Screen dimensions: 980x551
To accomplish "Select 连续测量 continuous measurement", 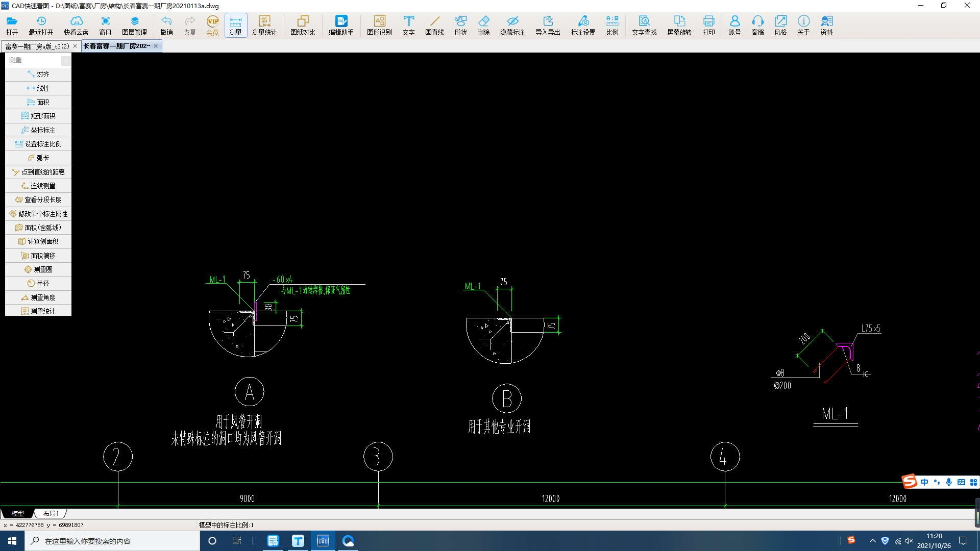I will coord(38,186).
